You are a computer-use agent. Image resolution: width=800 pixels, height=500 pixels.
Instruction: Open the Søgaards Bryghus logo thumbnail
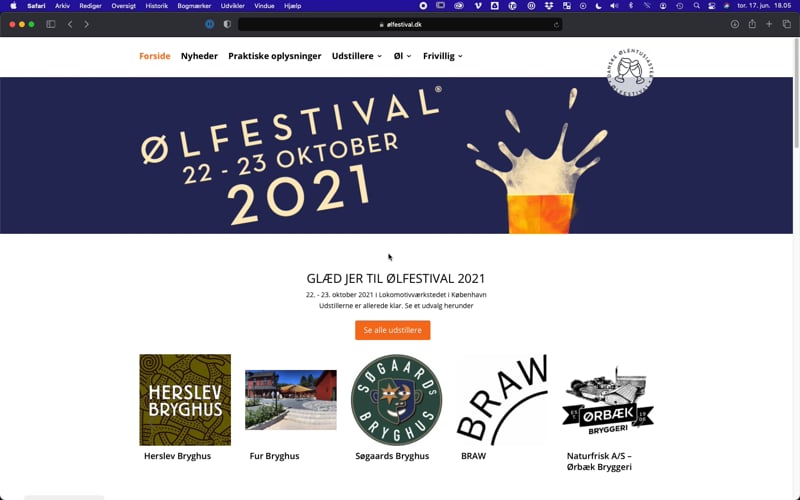click(x=396, y=400)
